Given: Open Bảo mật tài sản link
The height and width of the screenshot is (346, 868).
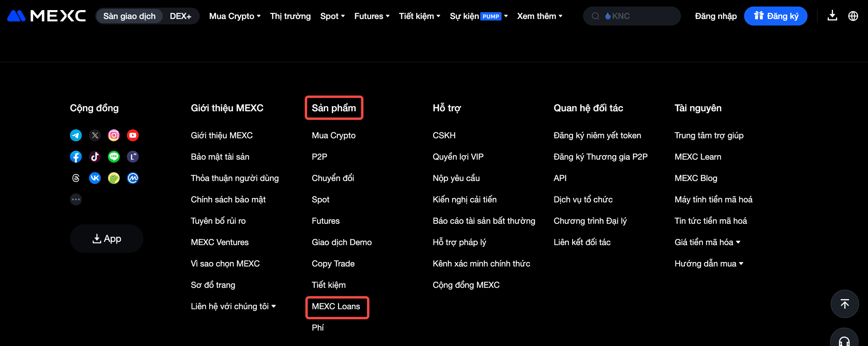Looking at the screenshot, I should tap(220, 157).
